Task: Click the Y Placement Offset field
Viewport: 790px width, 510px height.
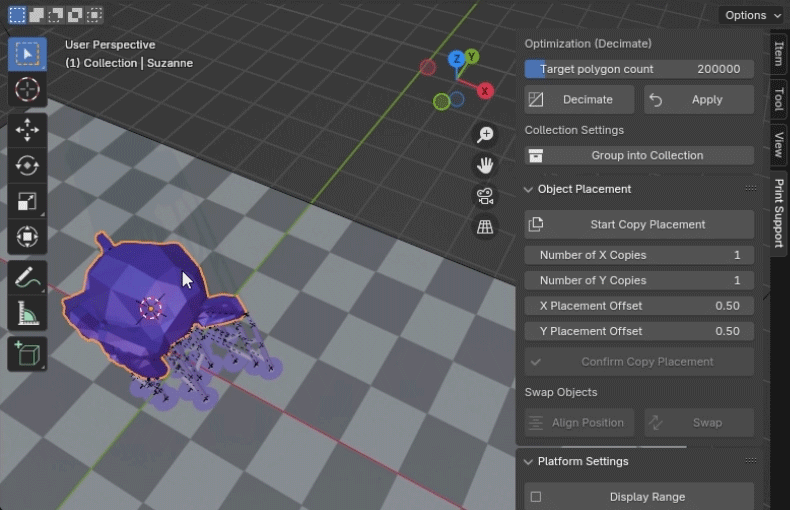Action: 639,331
